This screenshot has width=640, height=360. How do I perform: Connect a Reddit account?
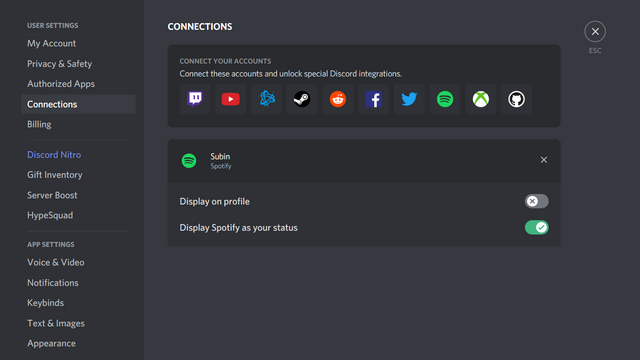338,99
